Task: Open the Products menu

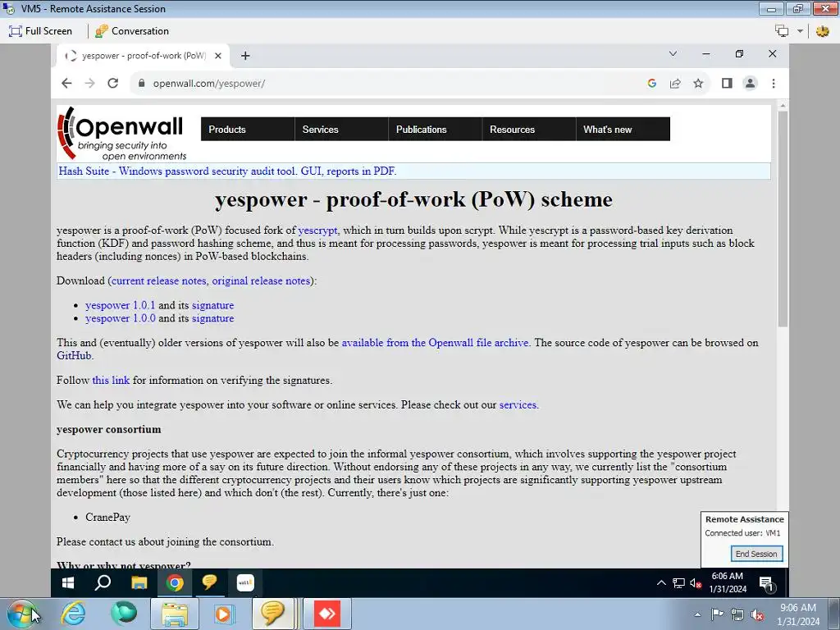Action: tap(248, 129)
